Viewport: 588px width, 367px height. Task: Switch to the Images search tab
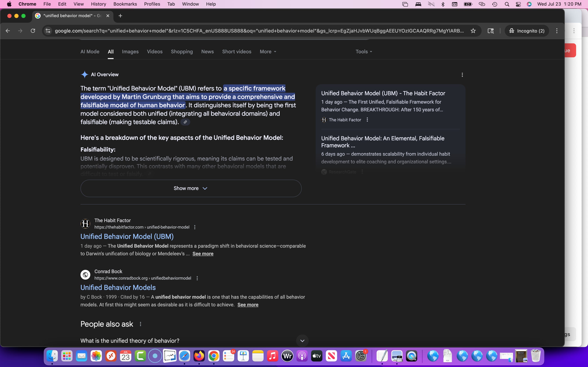130,52
